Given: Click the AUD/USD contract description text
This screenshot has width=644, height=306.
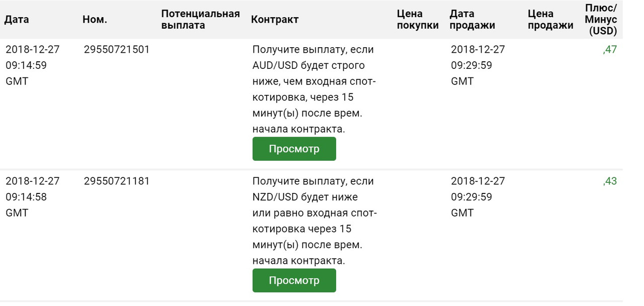Looking at the screenshot, I should pyautogui.click(x=314, y=89).
